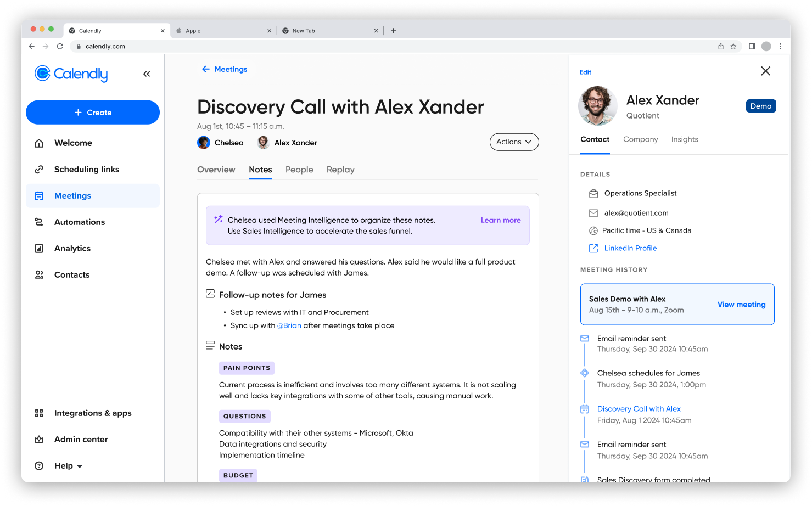
Task: Bookmark page with the star icon
Action: [x=733, y=47]
